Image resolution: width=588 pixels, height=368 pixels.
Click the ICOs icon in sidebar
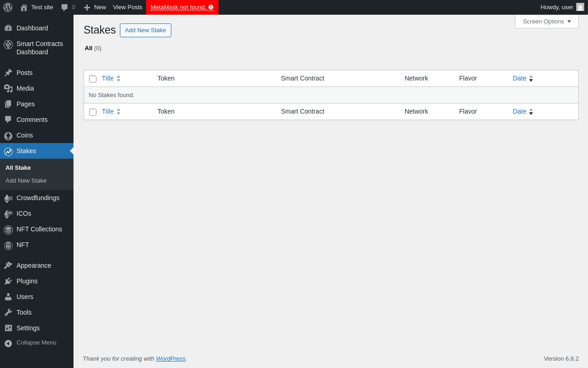(x=8, y=214)
